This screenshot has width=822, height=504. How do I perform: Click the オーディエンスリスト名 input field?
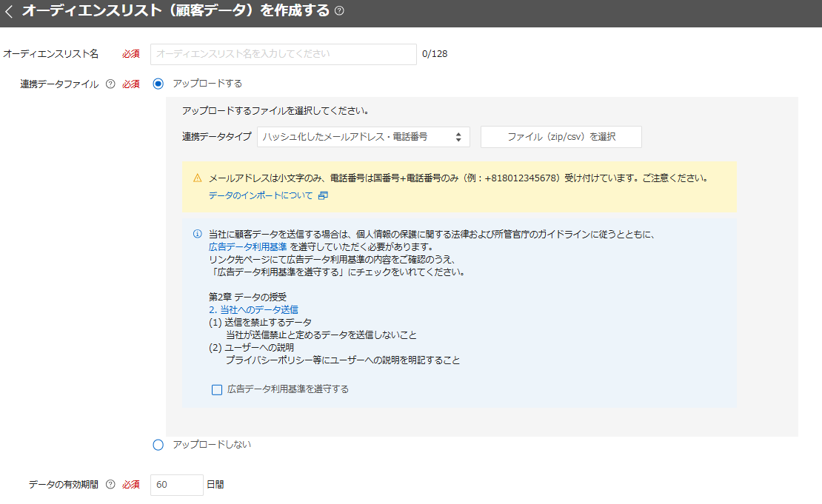click(x=283, y=54)
